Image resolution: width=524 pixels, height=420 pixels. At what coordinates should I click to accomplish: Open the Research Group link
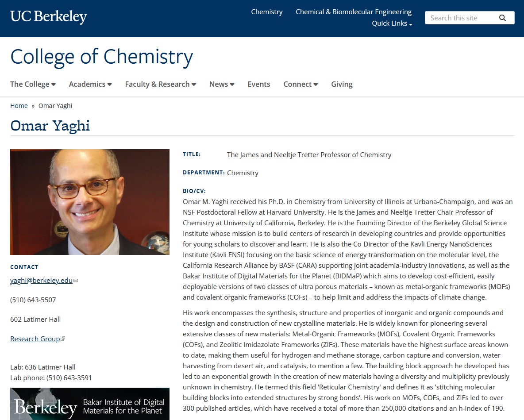35,339
